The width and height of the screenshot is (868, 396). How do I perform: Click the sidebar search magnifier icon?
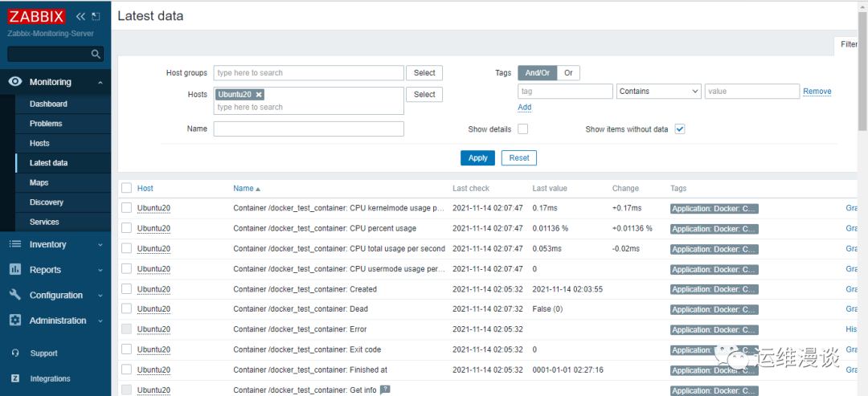click(96, 54)
